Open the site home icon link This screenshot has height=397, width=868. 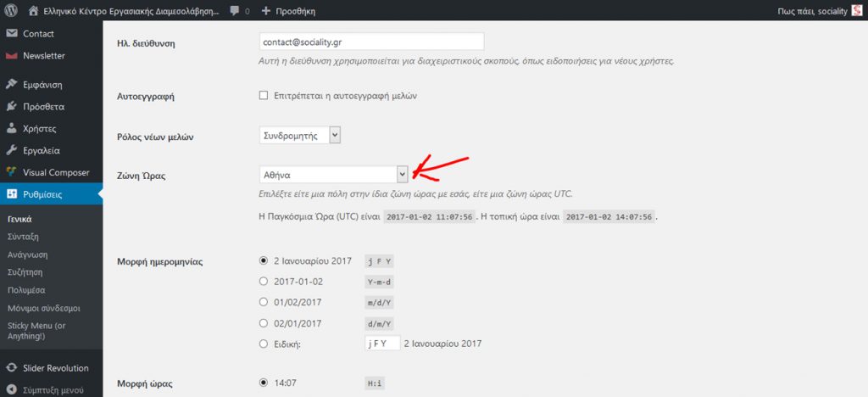33,12
